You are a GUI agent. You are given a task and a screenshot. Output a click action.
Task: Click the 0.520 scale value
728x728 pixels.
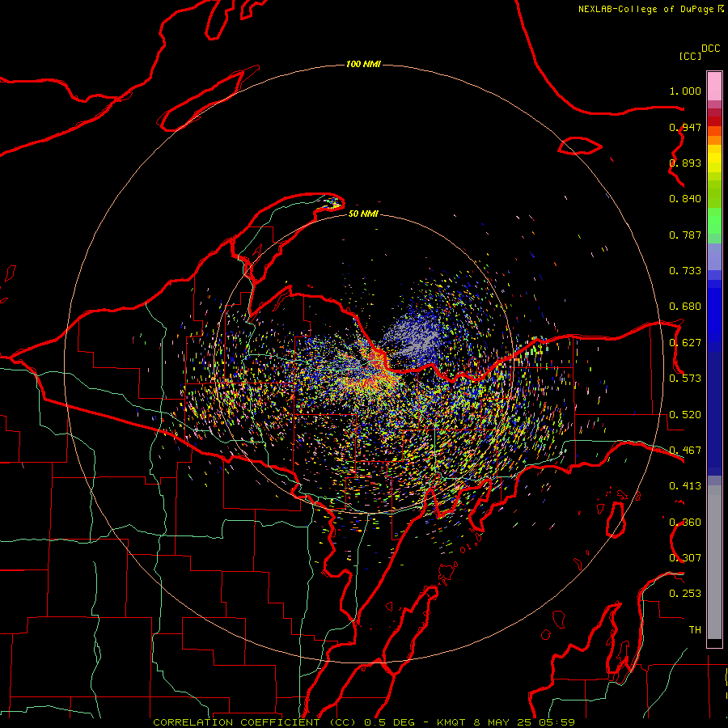pyautogui.click(x=685, y=415)
